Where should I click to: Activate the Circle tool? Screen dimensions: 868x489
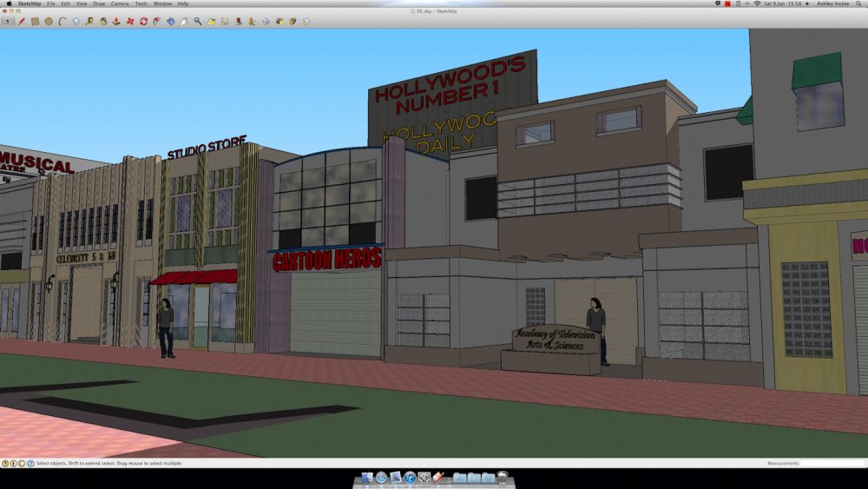pyautogui.click(x=49, y=21)
